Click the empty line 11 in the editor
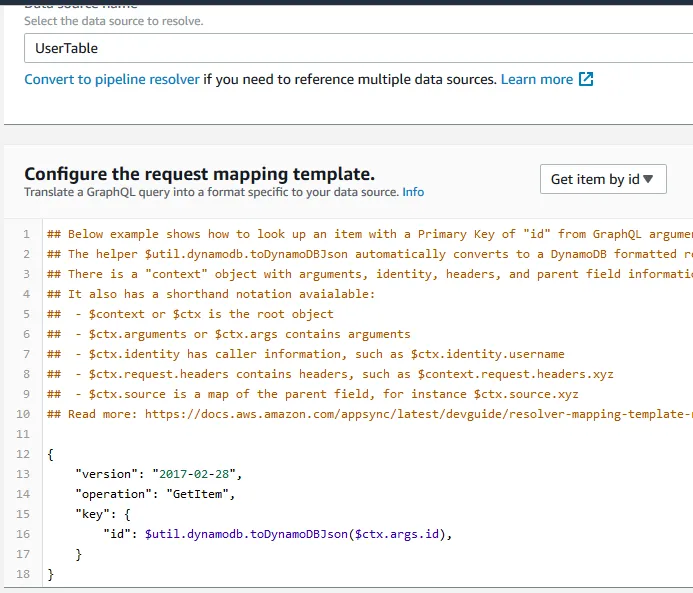693x593 pixels. (300, 433)
